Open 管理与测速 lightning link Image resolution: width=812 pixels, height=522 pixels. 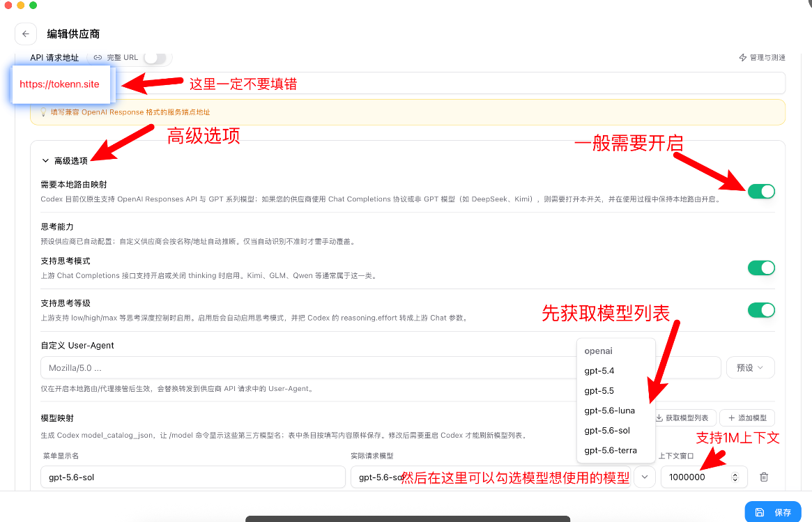click(762, 57)
